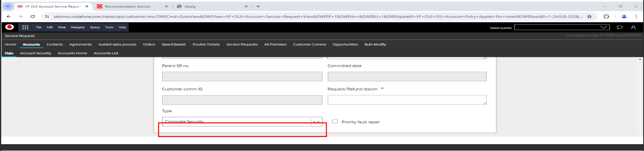Screen dimensions: 644x151
Task: Open the Opportunities tab
Action: click(x=345, y=44)
